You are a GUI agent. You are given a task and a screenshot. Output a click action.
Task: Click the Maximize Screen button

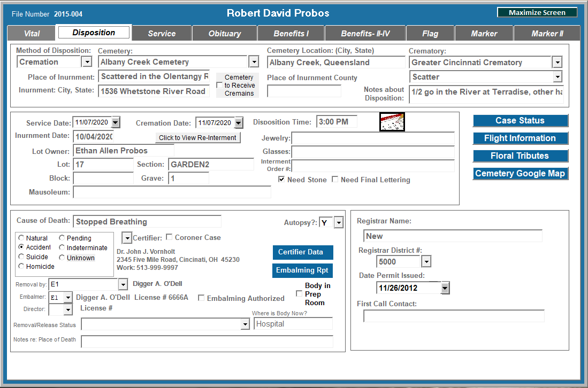coord(537,13)
